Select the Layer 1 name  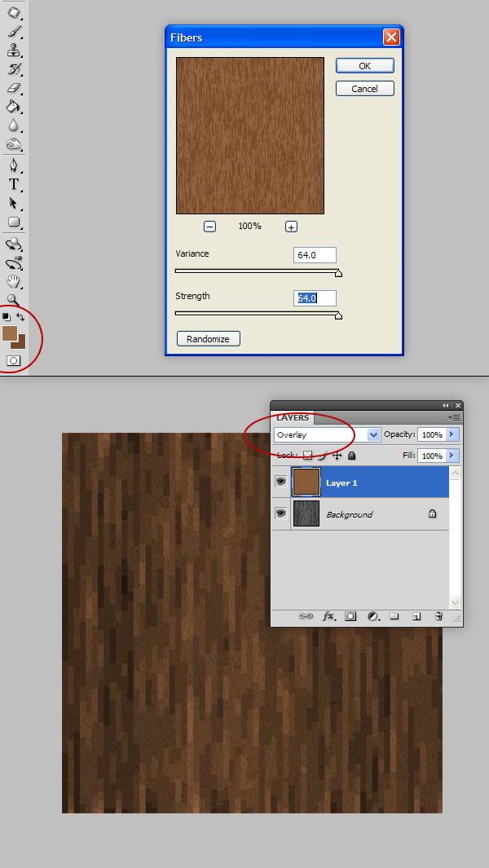(341, 482)
